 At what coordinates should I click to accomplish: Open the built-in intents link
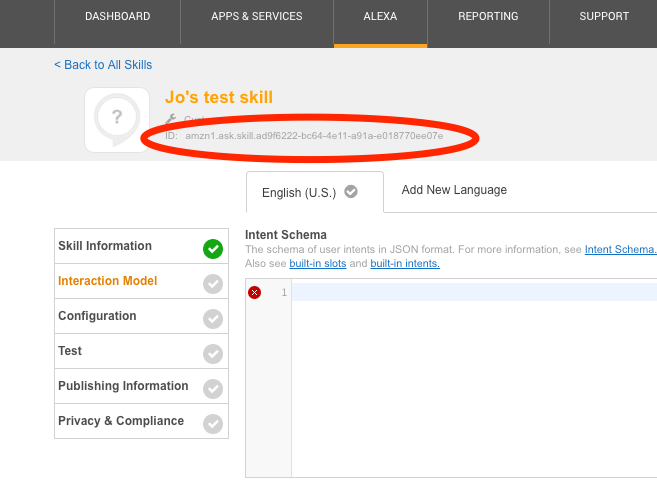point(404,264)
